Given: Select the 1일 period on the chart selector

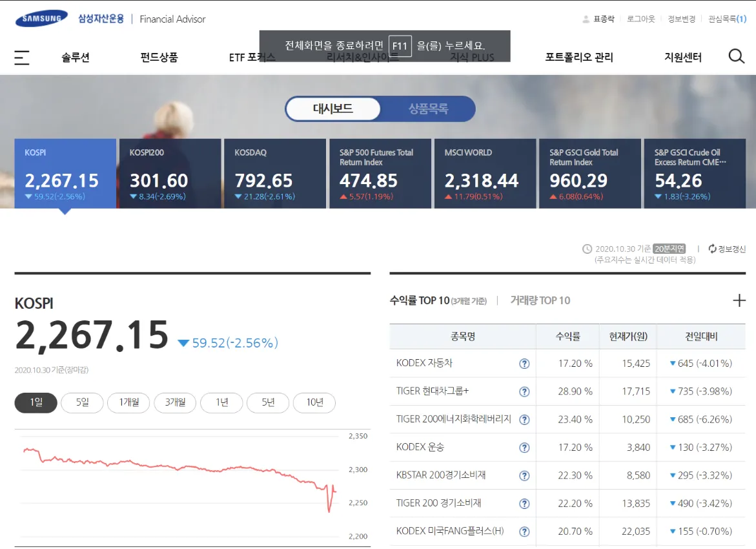Looking at the screenshot, I should pos(36,402).
